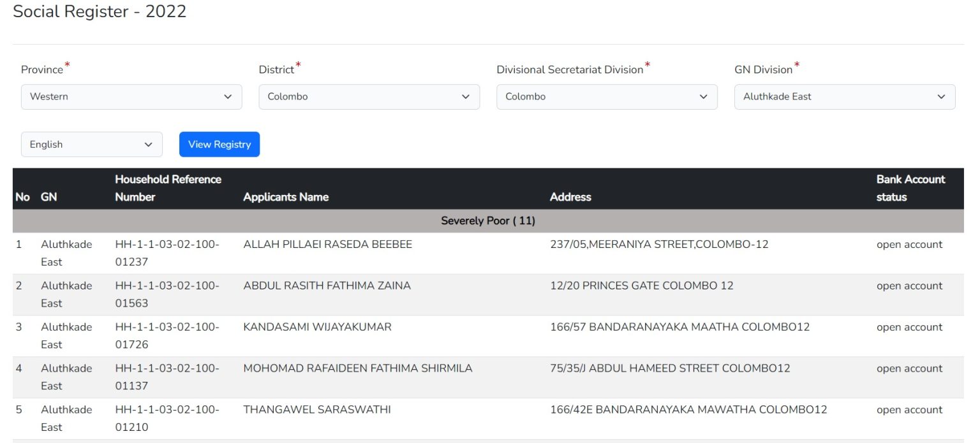Click the chevron on the GN Division dropdown
The width and height of the screenshot is (980, 443).
(x=942, y=96)
